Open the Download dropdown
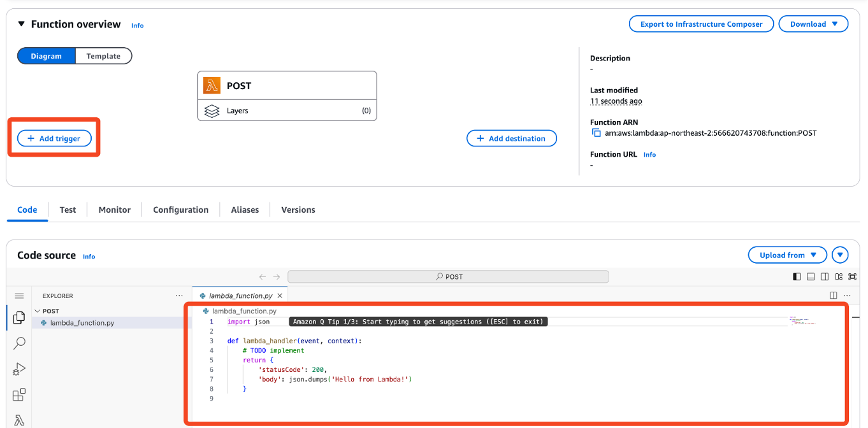This screenshot has width=868, height=428. coord(813,24)
